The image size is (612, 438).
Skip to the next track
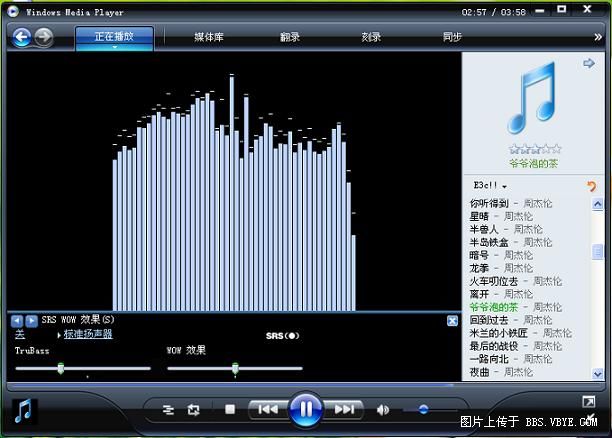(343, 409)
